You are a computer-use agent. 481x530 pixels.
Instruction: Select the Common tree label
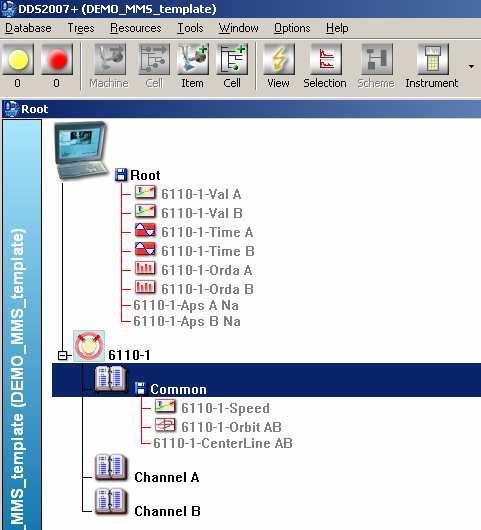tap(178, 389)
